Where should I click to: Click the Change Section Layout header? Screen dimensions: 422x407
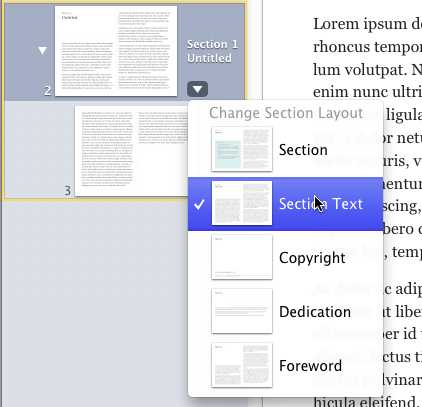pos(286,113)
